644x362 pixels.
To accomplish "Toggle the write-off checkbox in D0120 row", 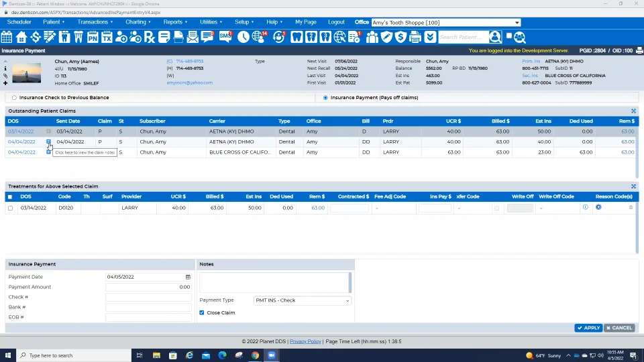I will pyautogui.click(x=496, y=208).
